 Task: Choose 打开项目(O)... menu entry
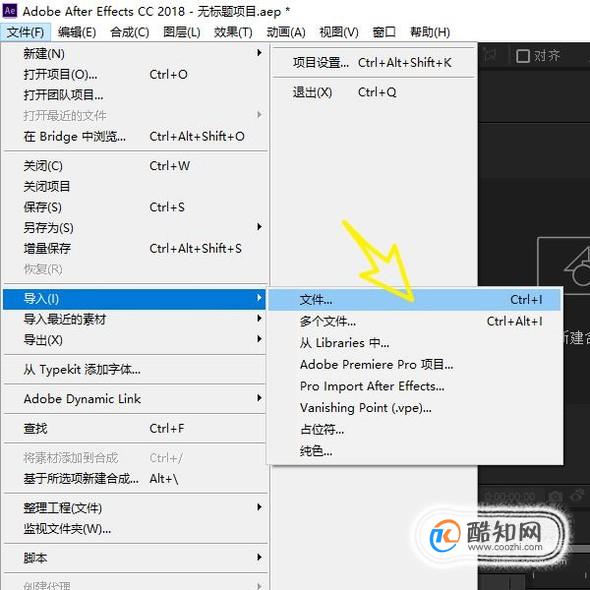pyautogui.click(x=135, y=74)
